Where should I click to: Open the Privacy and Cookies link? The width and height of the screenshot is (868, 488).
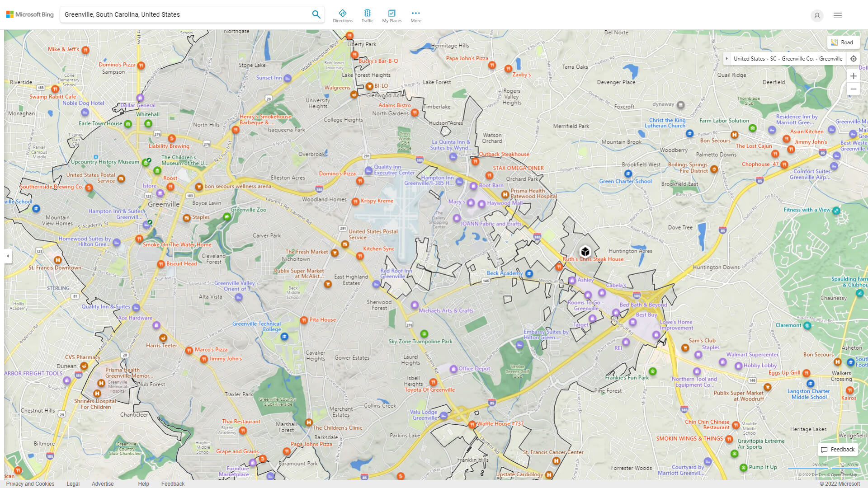tap(30, 483)
